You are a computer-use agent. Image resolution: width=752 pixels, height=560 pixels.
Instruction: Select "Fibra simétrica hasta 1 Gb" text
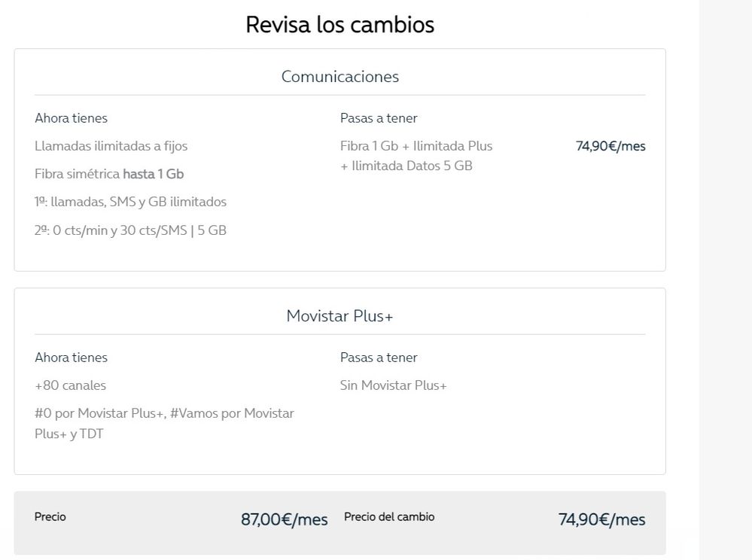pyautogui.click(x=109, y=174)
